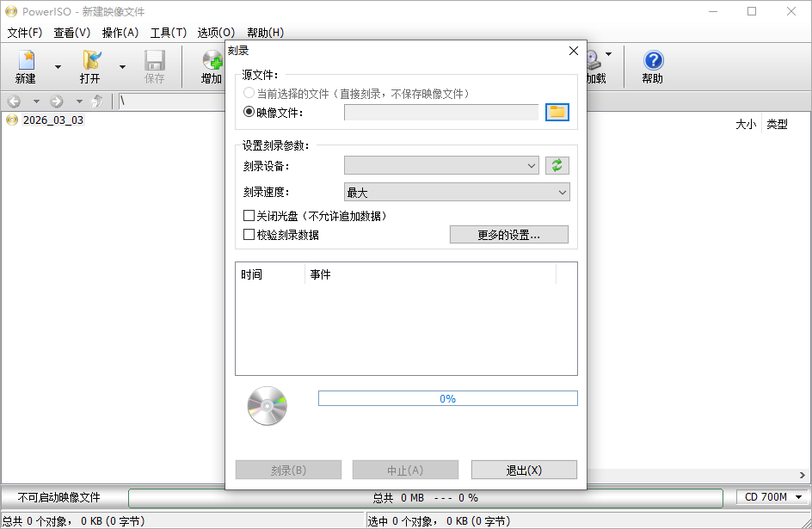Select the 新建 (New) toolbar icon
The width and height of the screenshot is (812, 529).
pyautogui.click(x=26, y=66)
